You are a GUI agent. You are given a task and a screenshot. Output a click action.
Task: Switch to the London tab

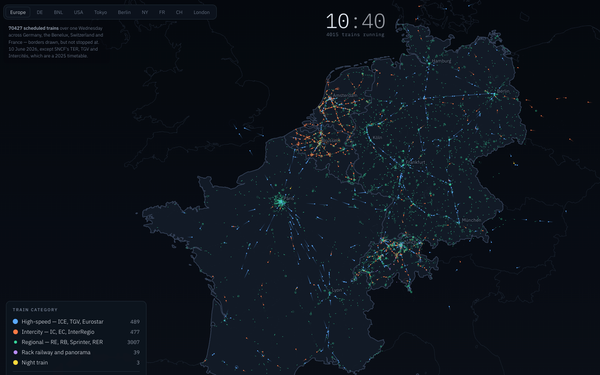click(x=202, y=12)
